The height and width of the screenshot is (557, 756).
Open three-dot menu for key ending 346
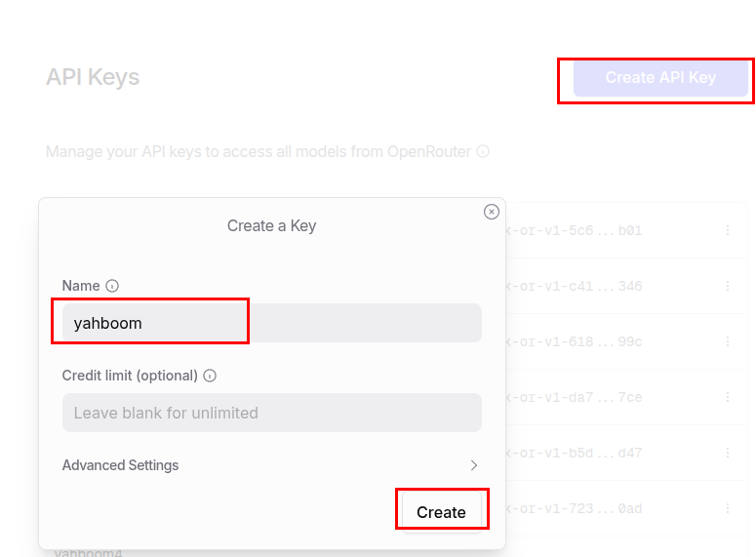coord(728,286)
